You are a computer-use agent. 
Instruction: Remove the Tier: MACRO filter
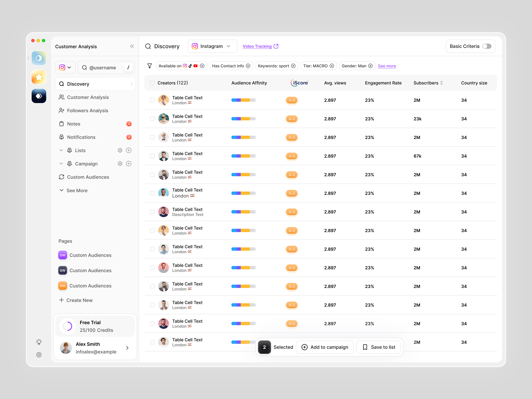(332, 66)
